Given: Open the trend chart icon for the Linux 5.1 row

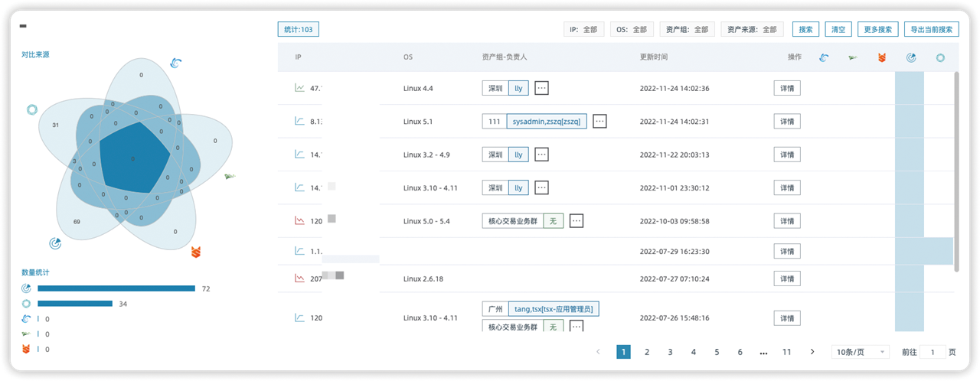Looking at the screenshot, I should pos(299,121).
